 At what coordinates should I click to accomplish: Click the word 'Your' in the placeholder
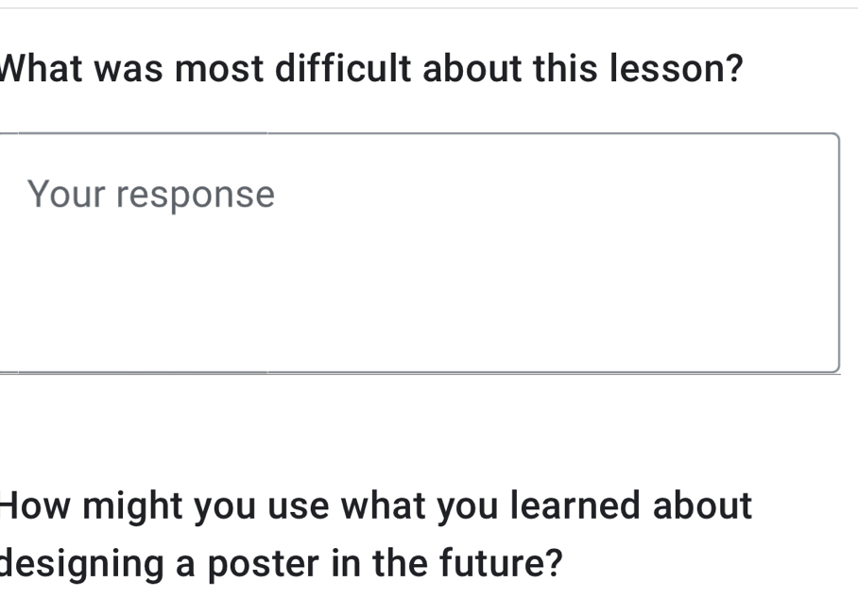(63, 195)
